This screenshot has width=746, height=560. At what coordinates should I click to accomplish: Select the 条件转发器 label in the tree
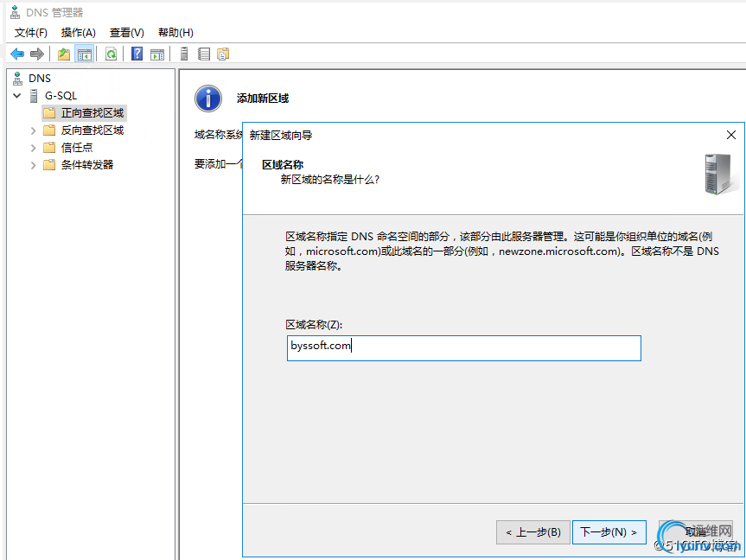pyautogui.click(x=87, y=165)
